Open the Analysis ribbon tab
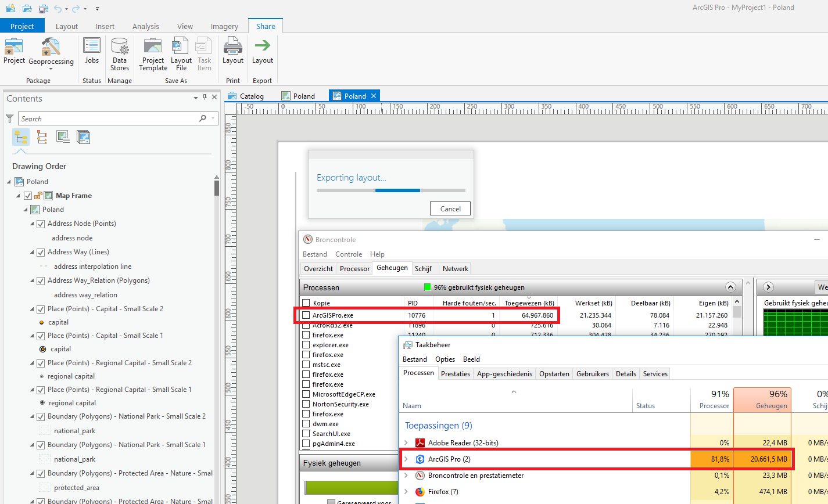Screen dimensions: 828x504 click(x=146, y=26)
